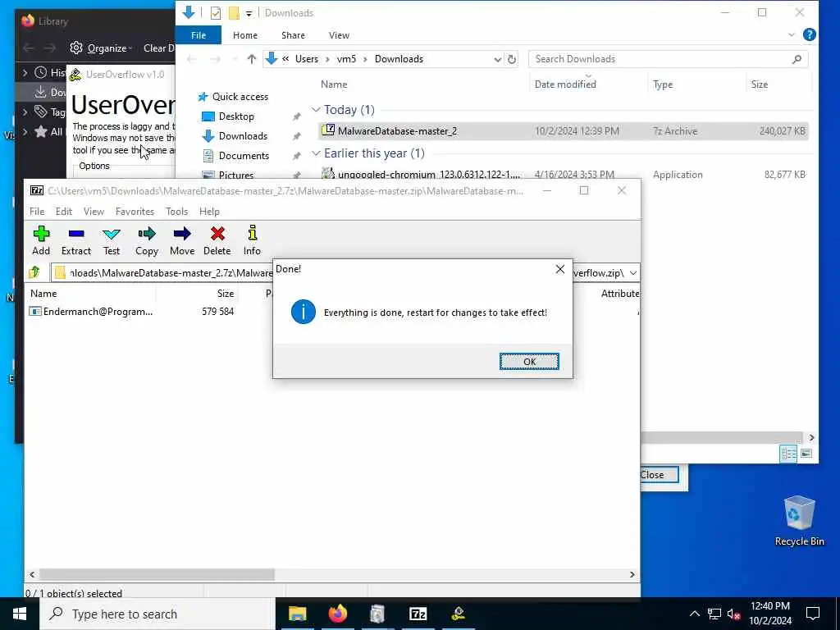Switch to UserOverflow app on taskbar
The height and width of the screenshot is (630, 840).
(458, 614)
